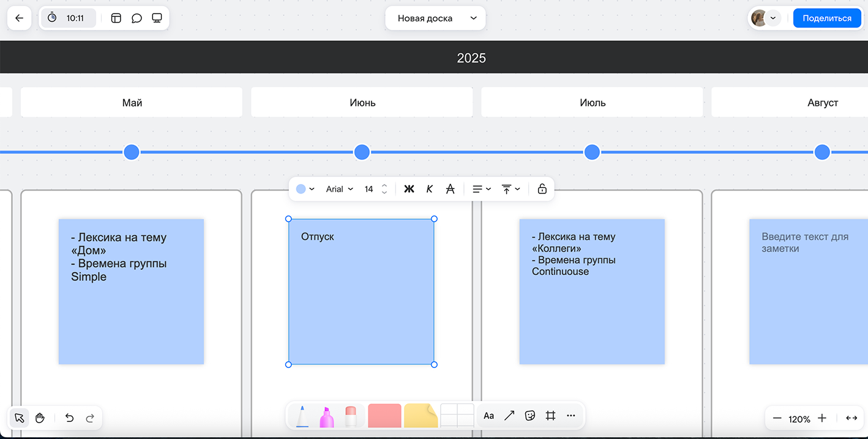868x439 pixels.
Task: Open the comments speech bubble icon
Action: (137, 18)
